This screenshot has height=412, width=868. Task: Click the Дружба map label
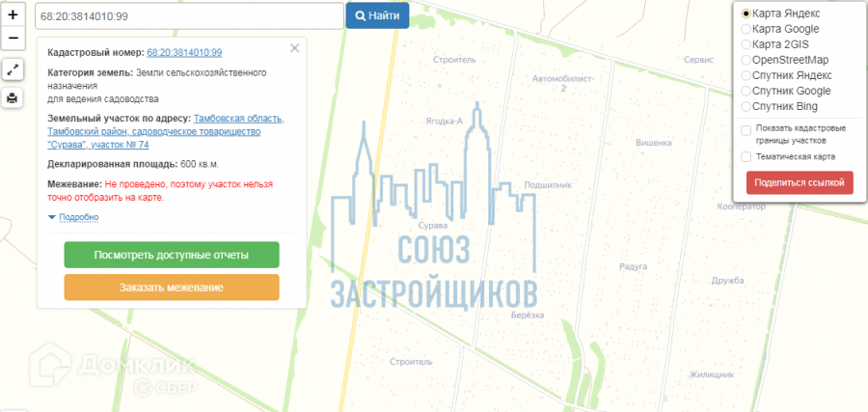(x=727, y=281)
